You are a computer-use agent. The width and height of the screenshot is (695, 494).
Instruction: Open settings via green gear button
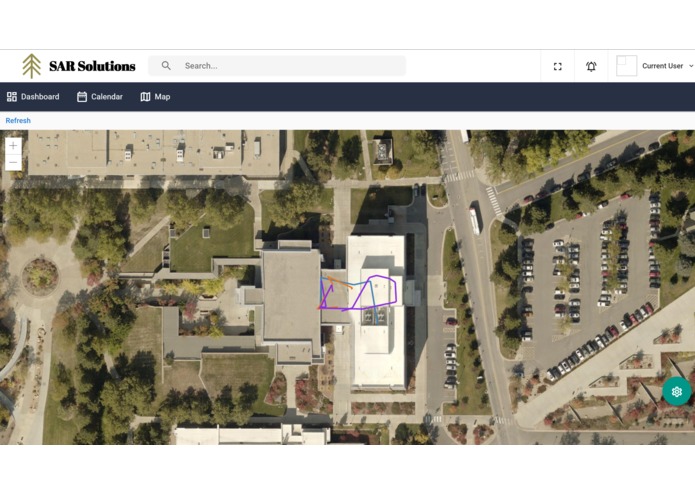tap(676, 392)
